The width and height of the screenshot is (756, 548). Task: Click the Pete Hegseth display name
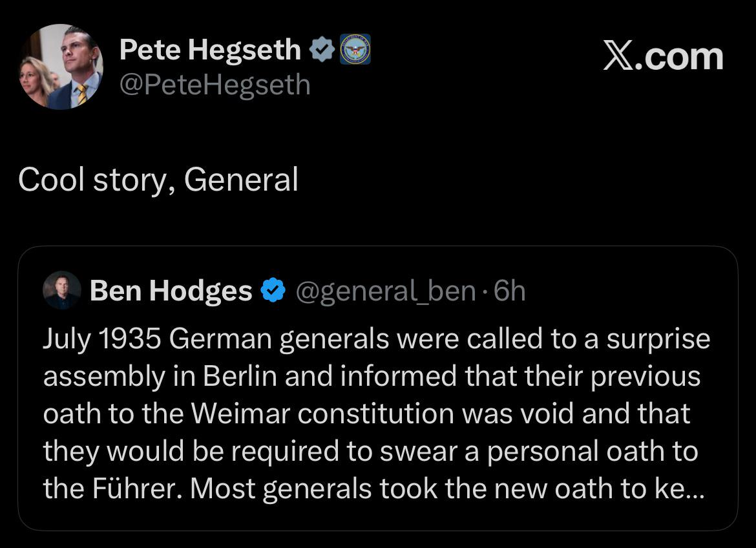tap(210, 50)
